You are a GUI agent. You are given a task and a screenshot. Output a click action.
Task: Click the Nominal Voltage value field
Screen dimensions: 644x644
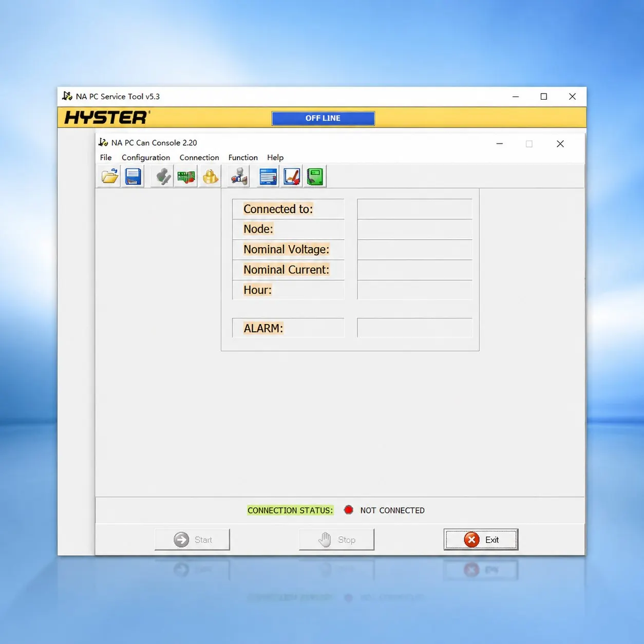coord(414,250)
